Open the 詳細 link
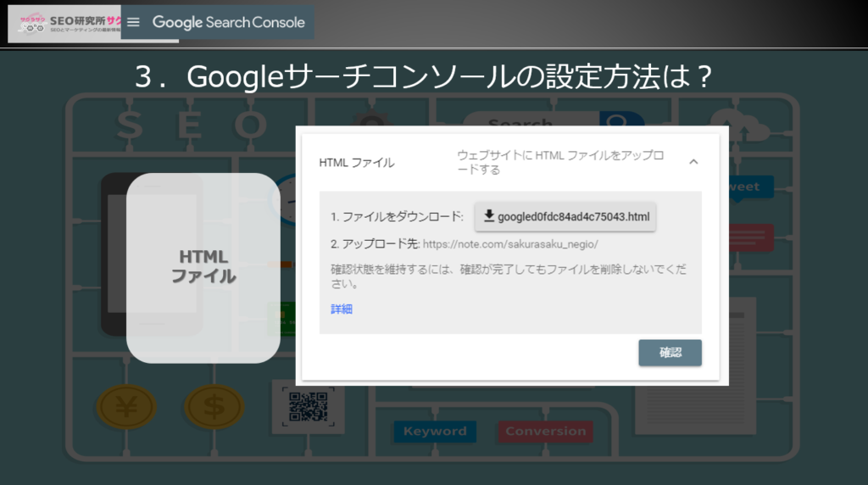This screenshot has width=868, height=485. click(x=342, y=309)
